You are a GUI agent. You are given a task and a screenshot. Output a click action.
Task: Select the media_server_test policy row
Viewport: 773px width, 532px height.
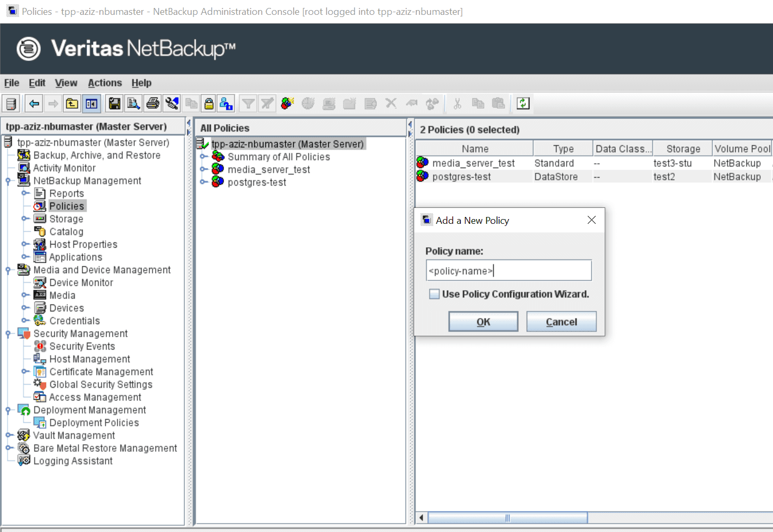pyautogui.click(x=474, y=163)
